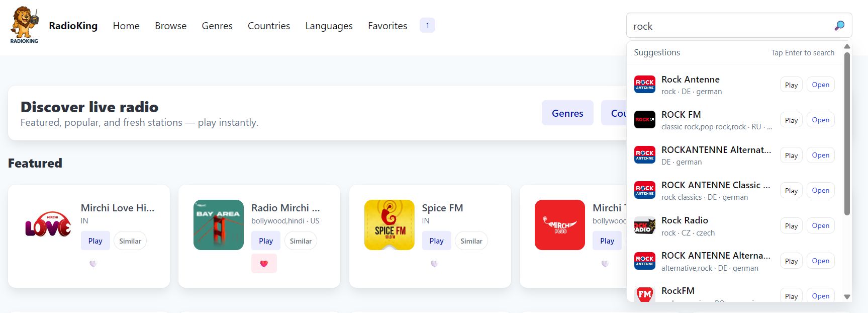Open the Favorites navigation item
This screenshot has width=868, height=313.
[x=388, y=26]
